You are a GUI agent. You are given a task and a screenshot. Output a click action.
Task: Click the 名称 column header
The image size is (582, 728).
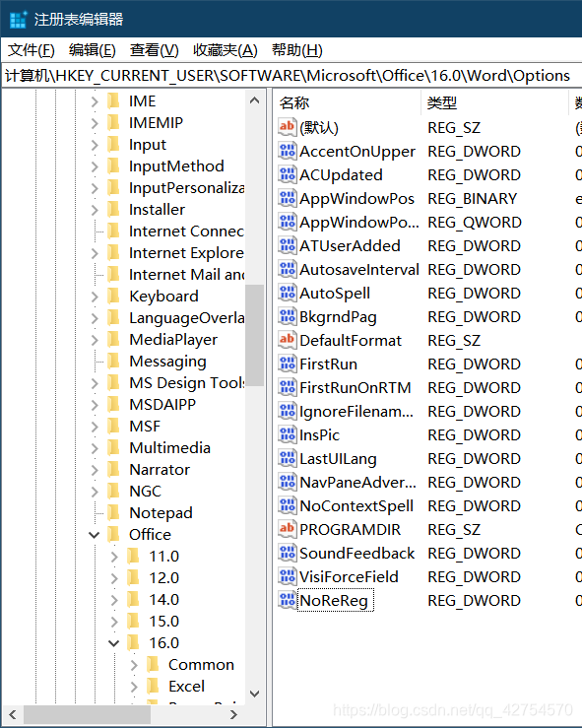pyautogui.click(x=347, y=102)
